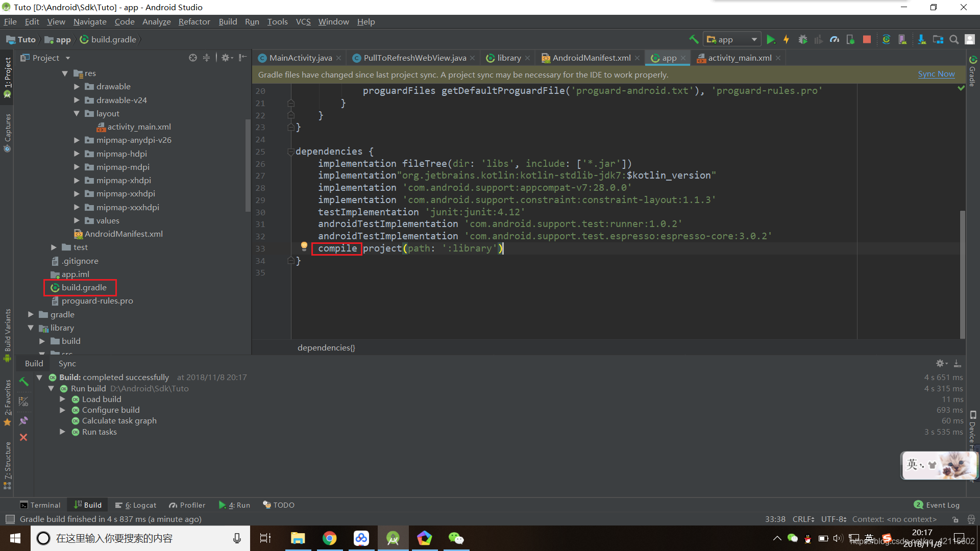This screenshot has height=551, width=980.
Task: Open Project Structure icon
Action: coord(938,39)
